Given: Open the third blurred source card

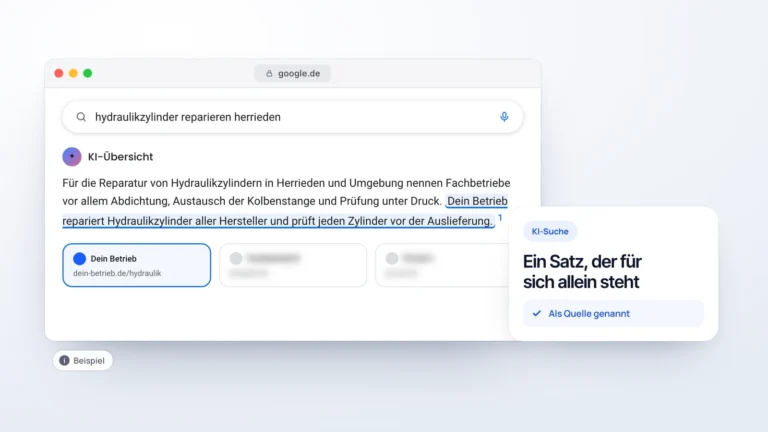Looking at the screenshot, I should coord(442,265).
